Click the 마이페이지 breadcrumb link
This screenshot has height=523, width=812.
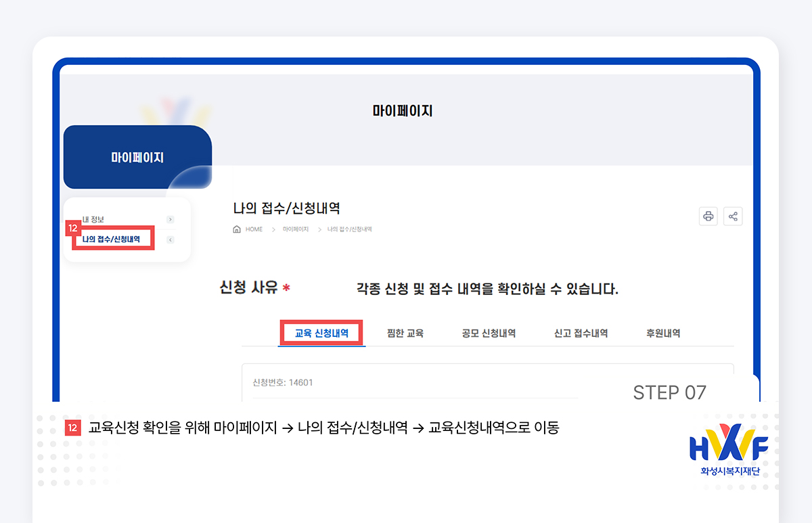point(296,229)
